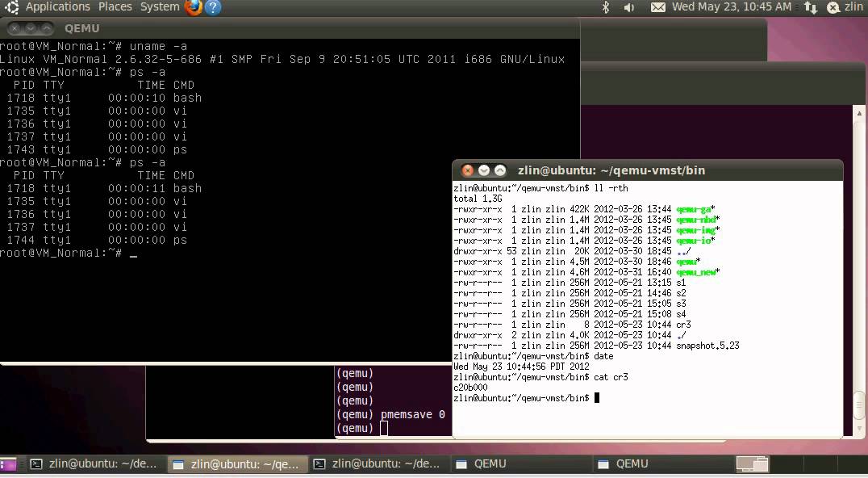This screenshot has height=478, width=868.
Task: Click the date output Wed May 23 10:44:56
Action: (x=521, y=367)
